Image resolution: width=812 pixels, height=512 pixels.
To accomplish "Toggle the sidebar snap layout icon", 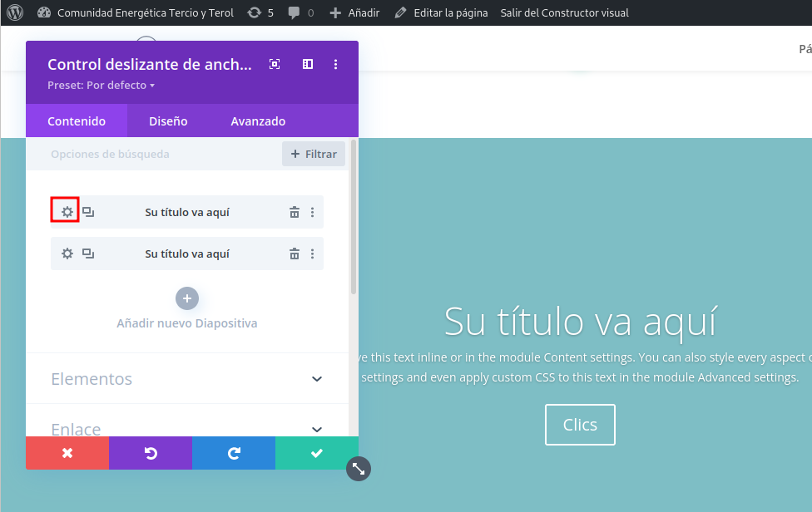I will 307,64.
